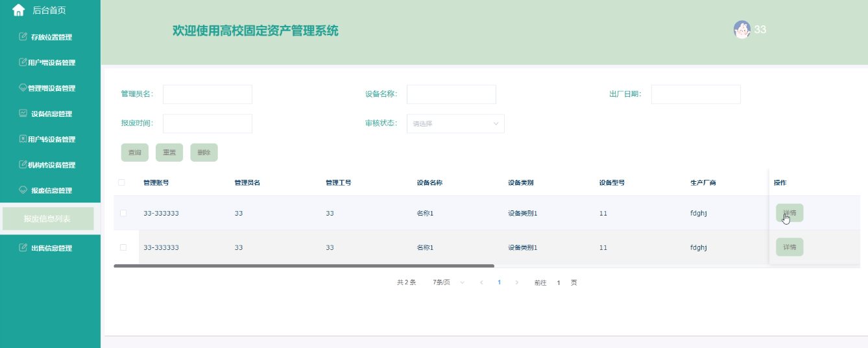The width and height of the screenshot is (868, 348).
Task: Click the user avatar next to 33
Action: click(742, 29)
